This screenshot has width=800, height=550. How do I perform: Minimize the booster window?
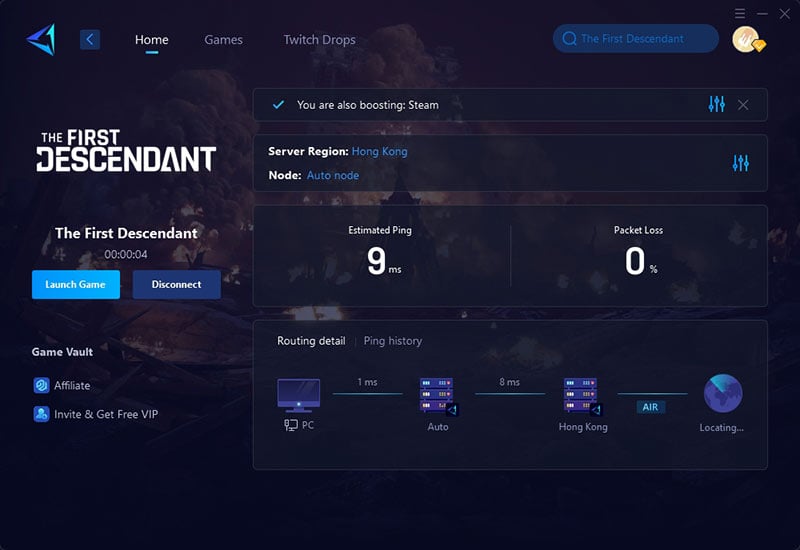pyautogui.click(x=762, y=14)
